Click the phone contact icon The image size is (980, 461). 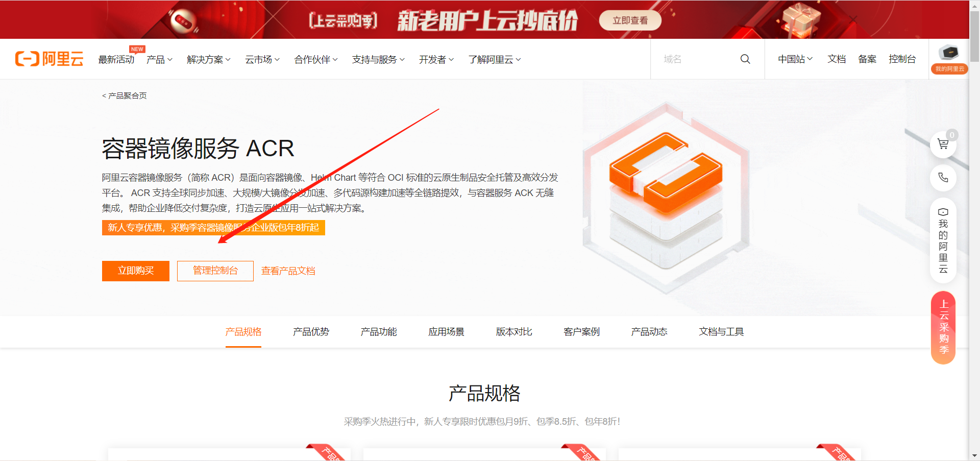point(943,178)
